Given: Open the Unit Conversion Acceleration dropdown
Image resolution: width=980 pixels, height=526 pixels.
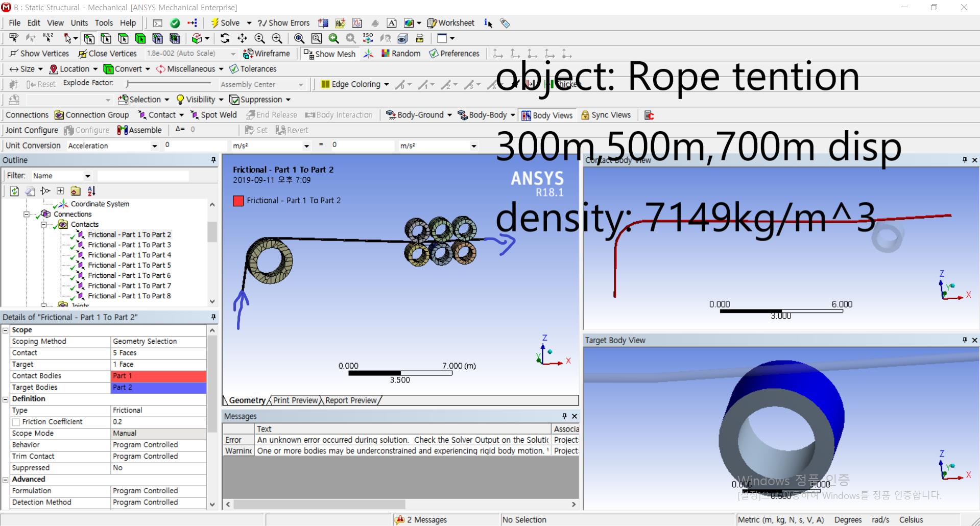Looking at the screenshot, I should click(154, 146).
